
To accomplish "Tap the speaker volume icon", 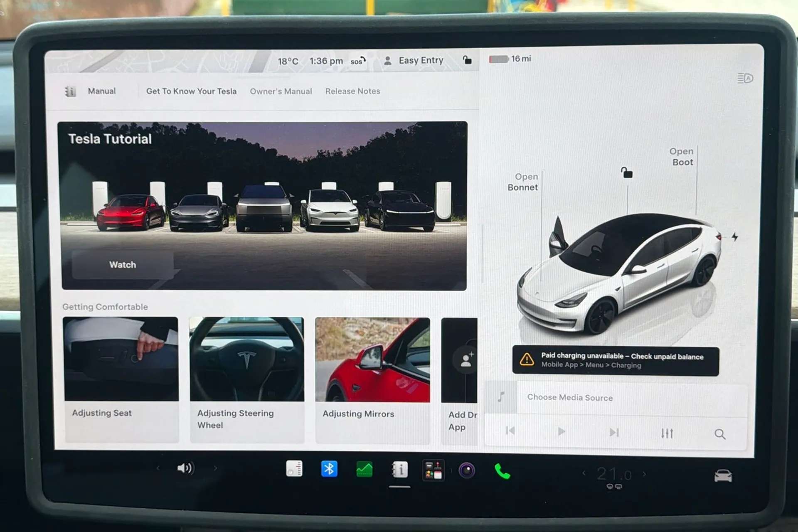I will click(185, 468).
